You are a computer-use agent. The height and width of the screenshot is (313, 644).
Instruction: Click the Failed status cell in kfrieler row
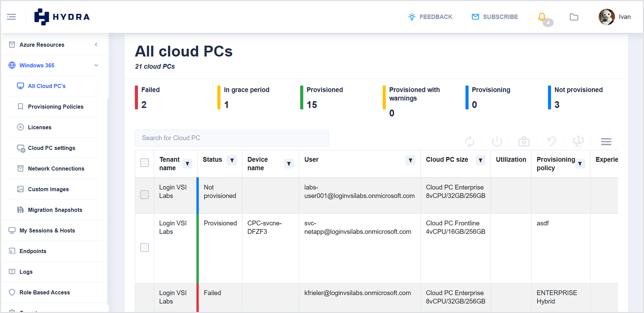click(x=212, y=293)
